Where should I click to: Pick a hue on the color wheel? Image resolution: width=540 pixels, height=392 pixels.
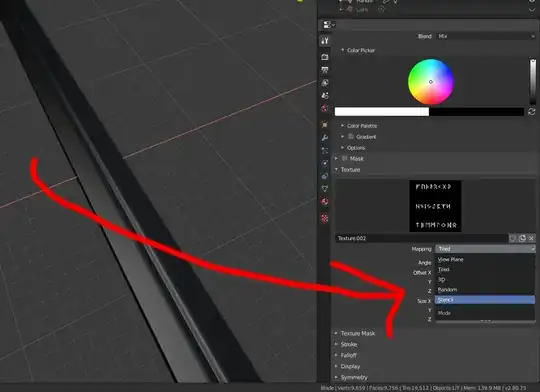coord(431,82)
